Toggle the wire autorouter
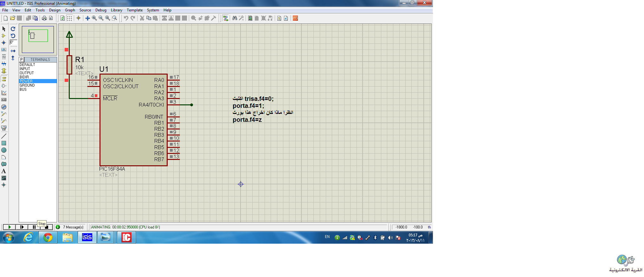The image size is (644, 277). tap(225, 18)
